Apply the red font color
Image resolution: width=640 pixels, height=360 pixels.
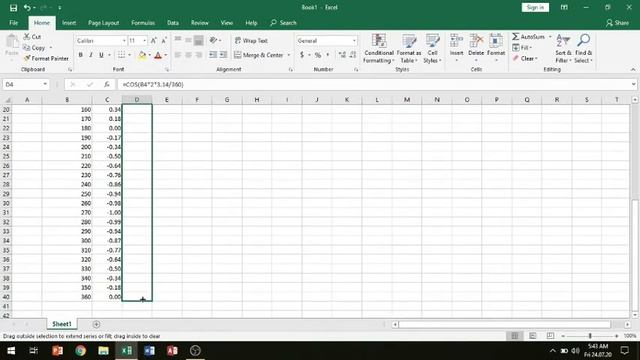(158, 55)
